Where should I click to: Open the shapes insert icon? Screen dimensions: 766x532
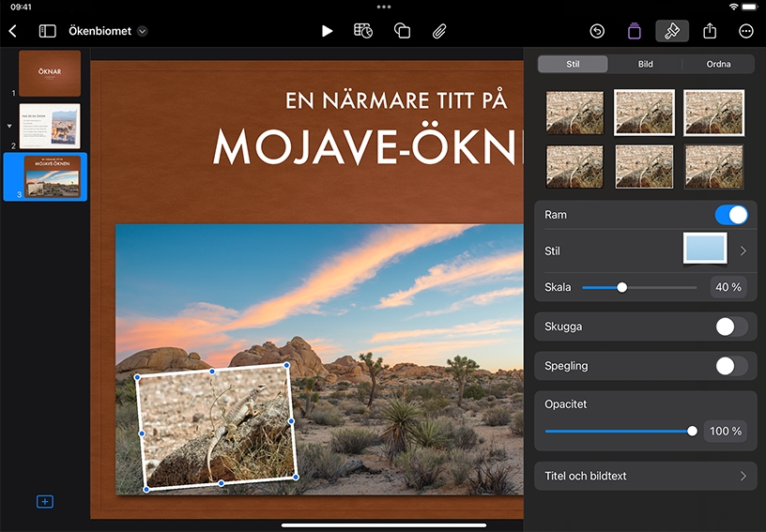[x=402, y=31]
